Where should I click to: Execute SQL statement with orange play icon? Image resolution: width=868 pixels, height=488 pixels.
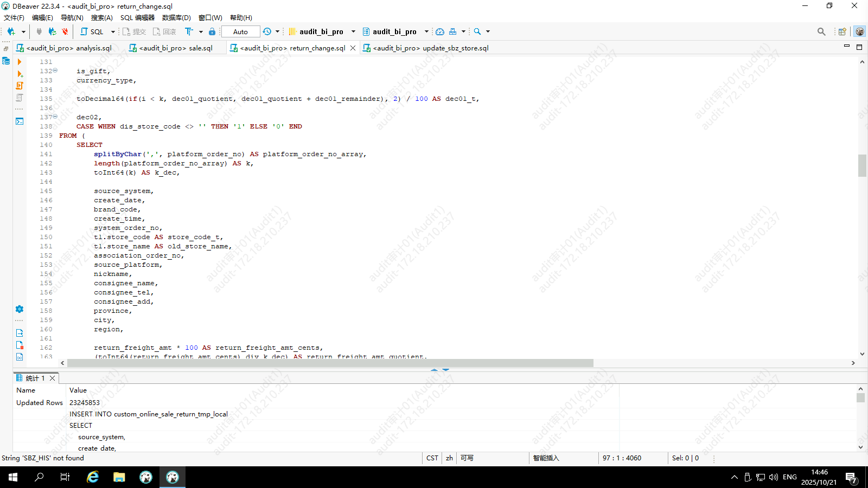tap(20, 62)
